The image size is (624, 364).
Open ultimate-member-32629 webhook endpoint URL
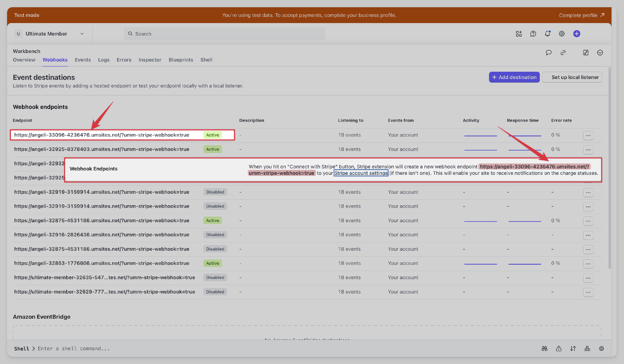104,292
